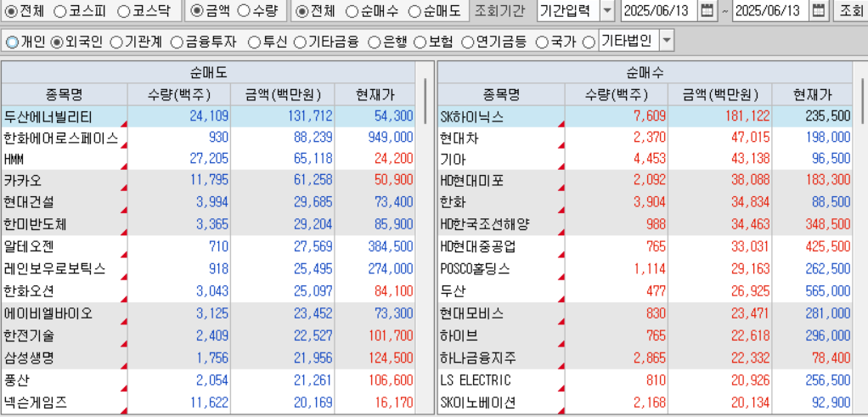The height and width of the screenshot is (417, 868).
Task: Click the HD현대미포 stock name
Action: [472, 181]
